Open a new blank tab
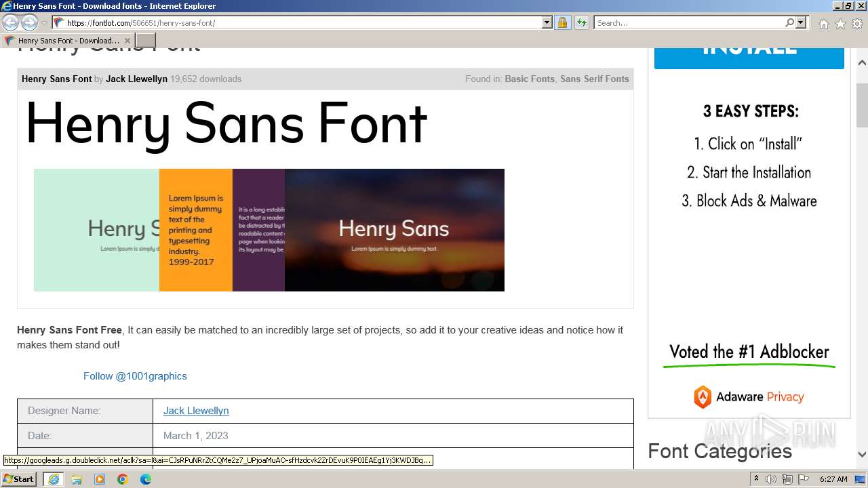This screenshot has height=488, width=868. tap(145, 41)
